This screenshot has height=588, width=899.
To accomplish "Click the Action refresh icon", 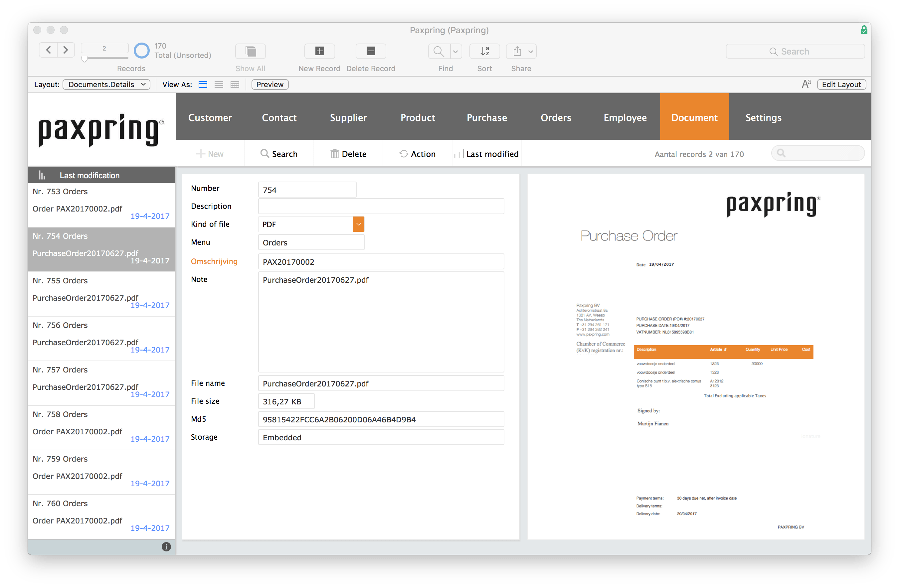I will 404,154.
